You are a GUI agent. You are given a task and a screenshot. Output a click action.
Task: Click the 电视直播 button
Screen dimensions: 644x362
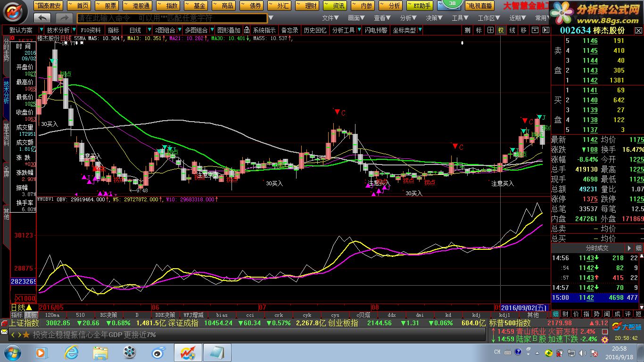(479, 6)
